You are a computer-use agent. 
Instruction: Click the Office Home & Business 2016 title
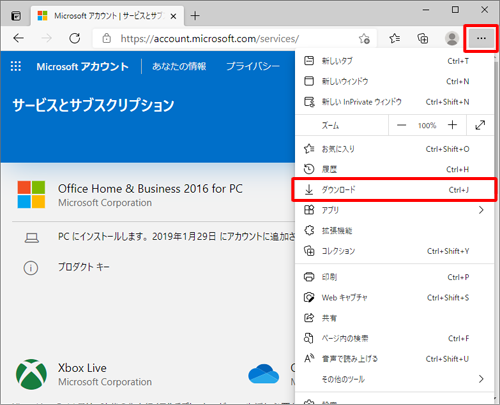click(150, 189)
